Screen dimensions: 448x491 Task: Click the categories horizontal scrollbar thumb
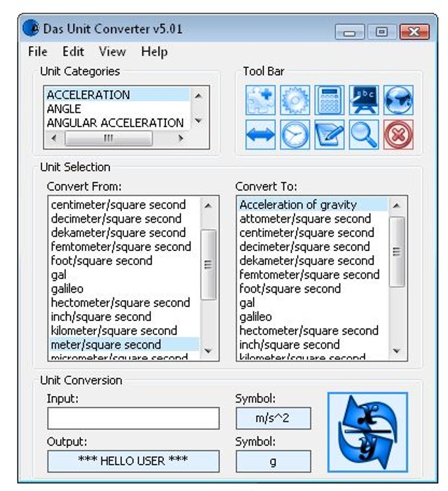pyautogui.click(x=108, y=138)
